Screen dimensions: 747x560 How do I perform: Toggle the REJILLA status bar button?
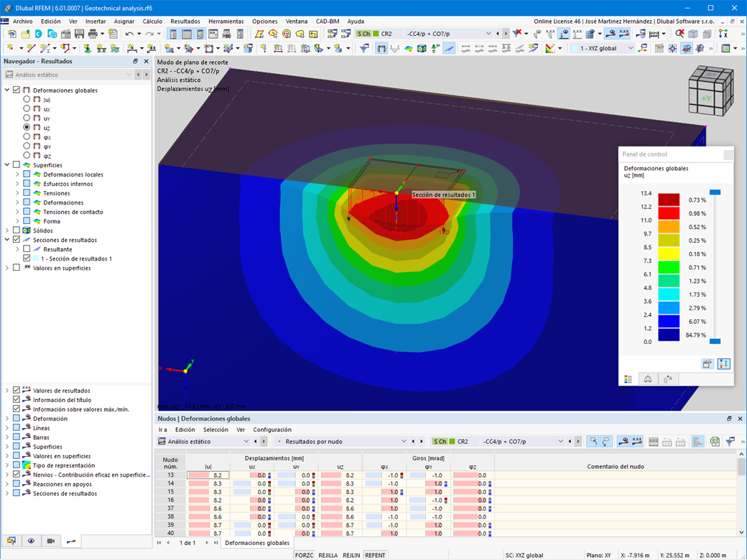(328, 555)
